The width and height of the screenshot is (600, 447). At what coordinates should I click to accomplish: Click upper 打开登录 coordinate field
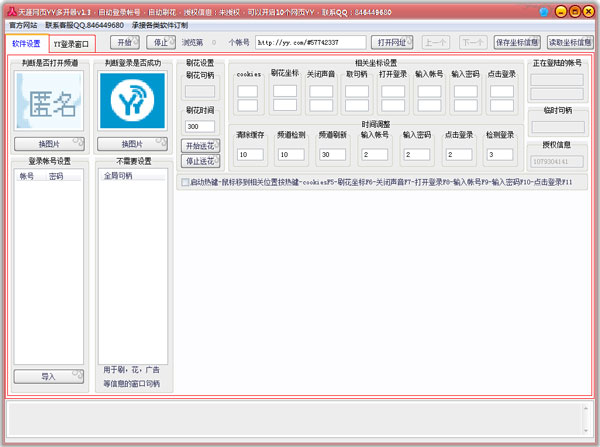pos(393,91)
